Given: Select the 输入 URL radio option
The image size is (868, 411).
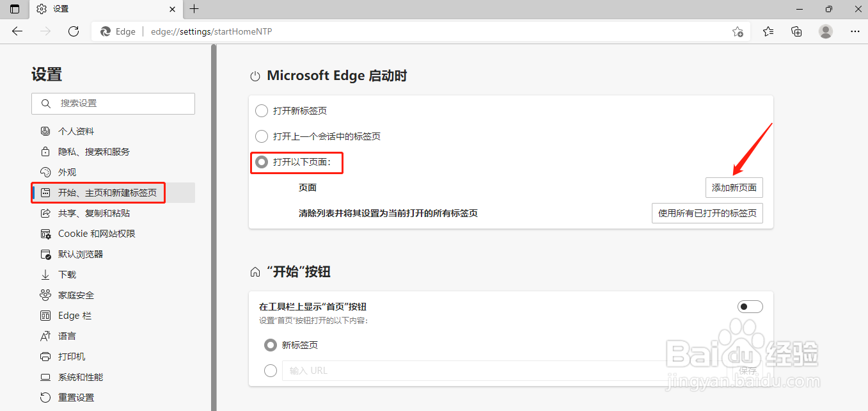Looking at the screenshot, I should click(271, 371).
